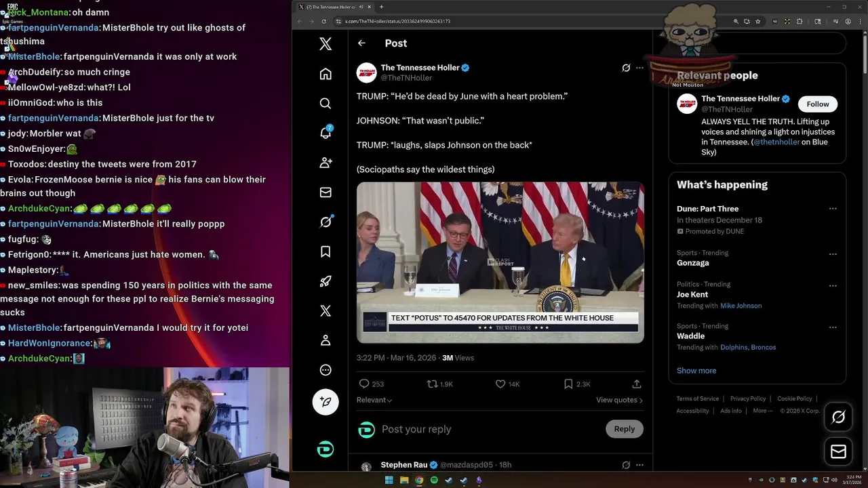Open Gonzaga trending topic

point(692,263)
